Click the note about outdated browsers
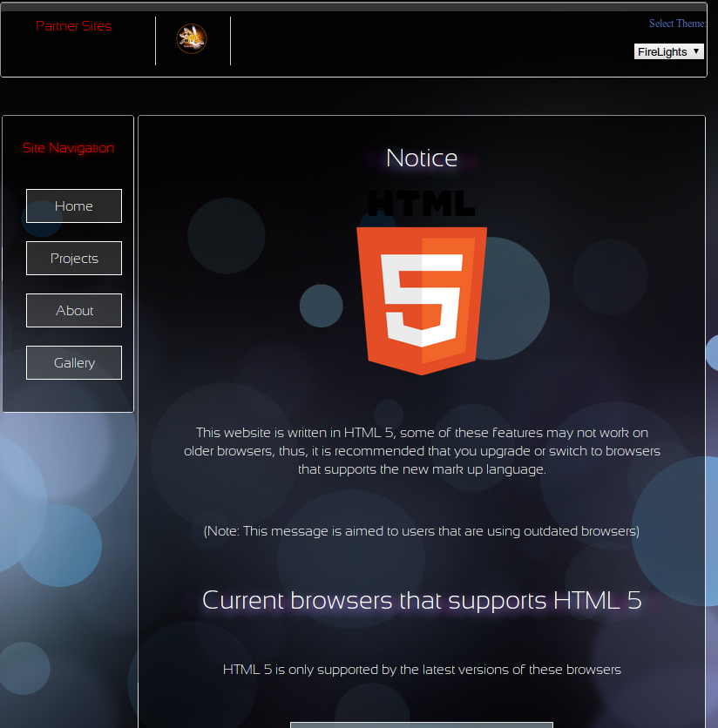 click(x=422, y=531)
